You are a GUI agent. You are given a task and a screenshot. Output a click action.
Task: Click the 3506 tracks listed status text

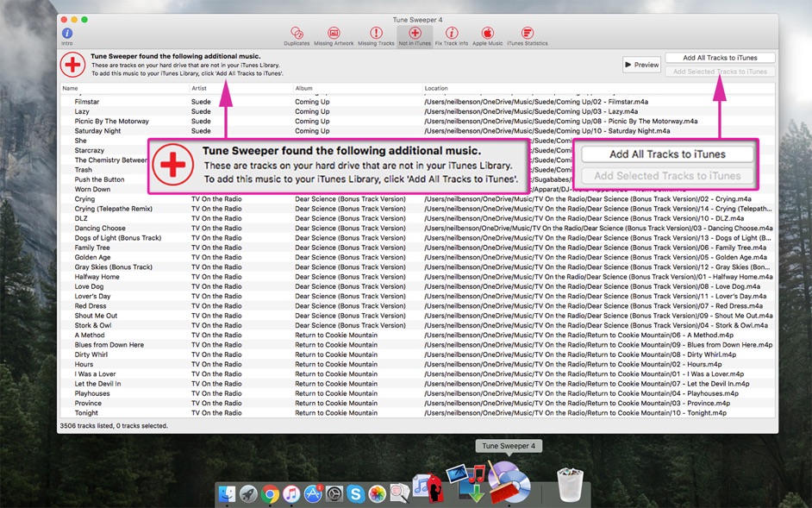coord(114,426)
